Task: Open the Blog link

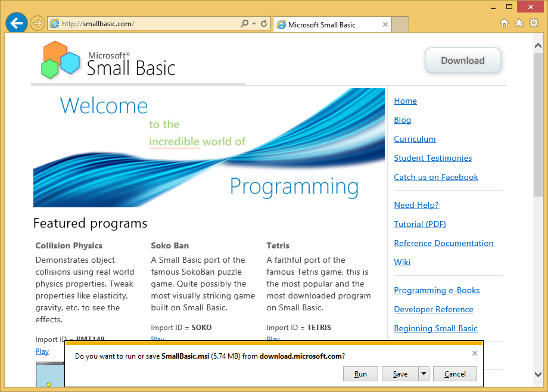Action: pos(403,120)
